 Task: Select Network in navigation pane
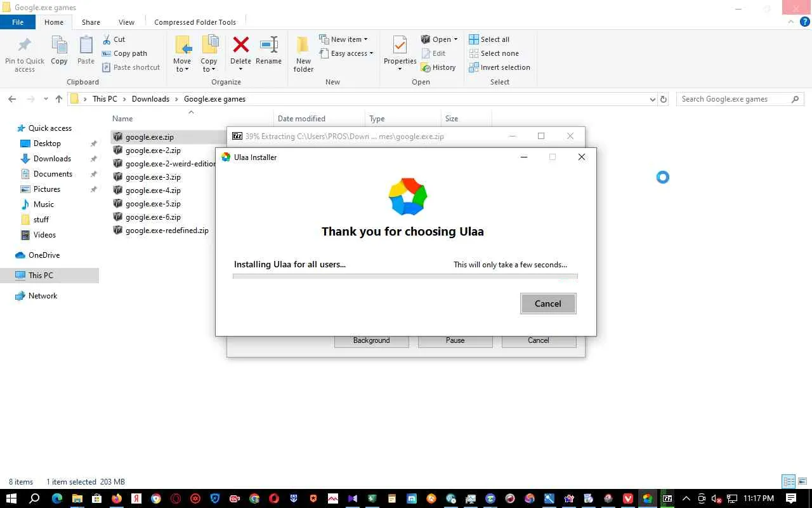(x=43, y=296)
